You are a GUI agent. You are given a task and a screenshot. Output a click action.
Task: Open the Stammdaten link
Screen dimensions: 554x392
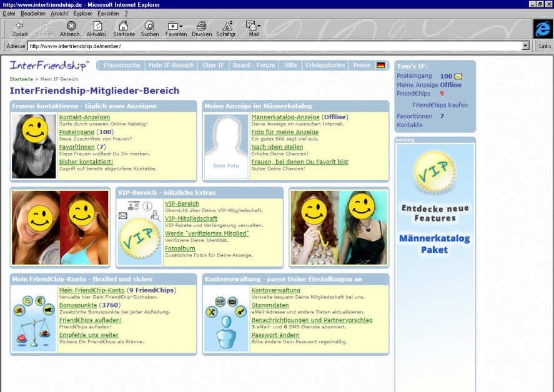click(270, 305)
